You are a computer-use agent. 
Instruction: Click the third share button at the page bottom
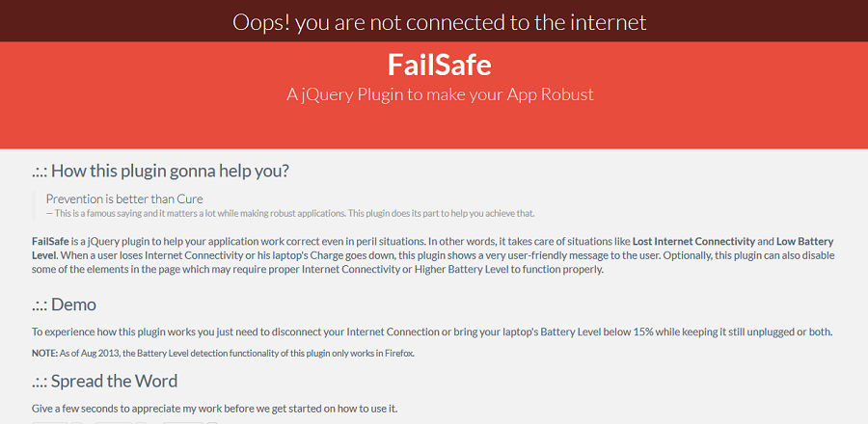[183, 421]
